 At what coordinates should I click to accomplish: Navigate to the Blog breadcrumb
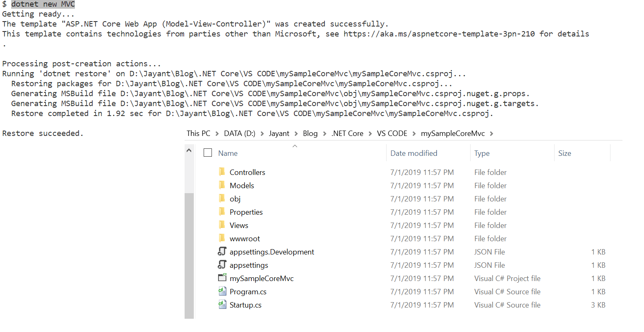click(x=310, y=133)
